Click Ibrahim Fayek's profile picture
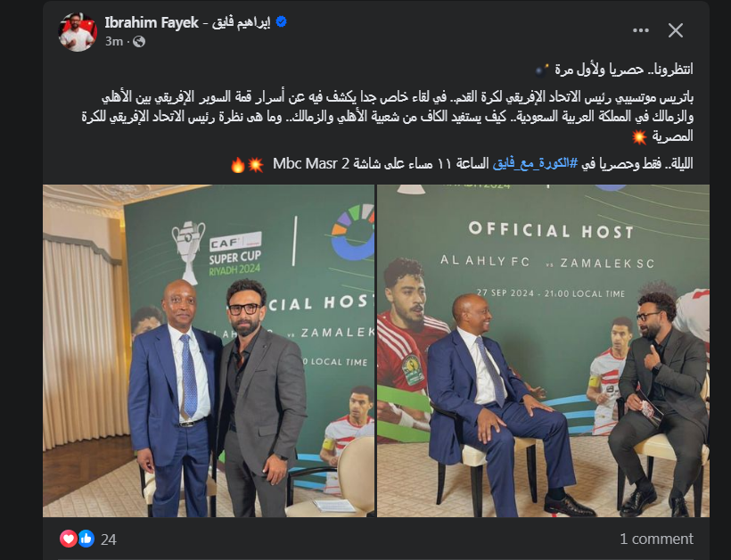Screen dimensions: 731x560 click(78, 32)
